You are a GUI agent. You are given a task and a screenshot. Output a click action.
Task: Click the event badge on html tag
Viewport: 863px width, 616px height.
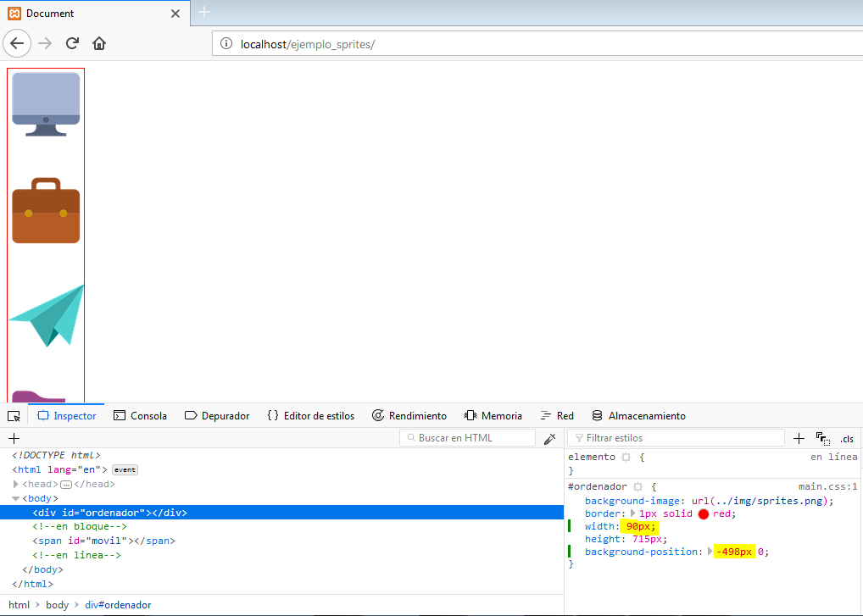coord(125,470)
